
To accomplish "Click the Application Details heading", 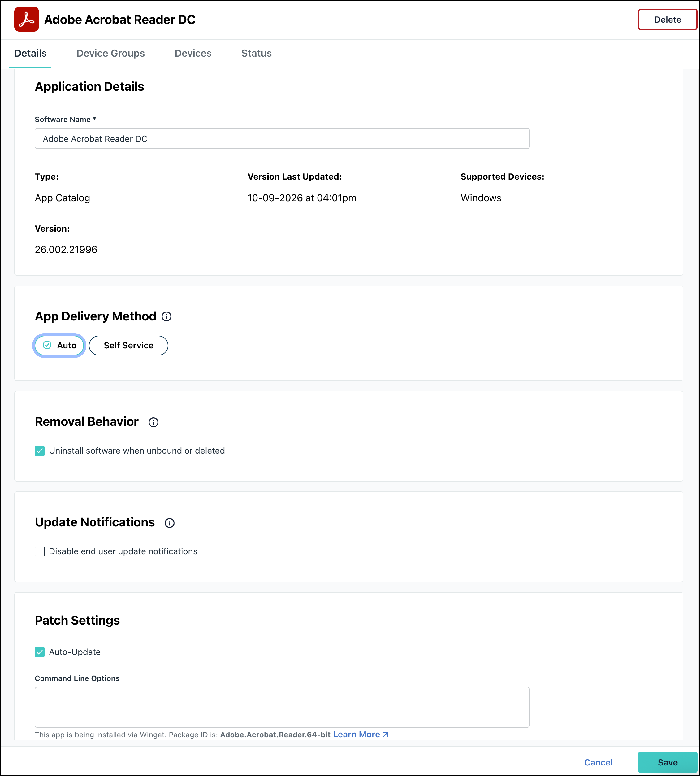I will coord(89,87).
